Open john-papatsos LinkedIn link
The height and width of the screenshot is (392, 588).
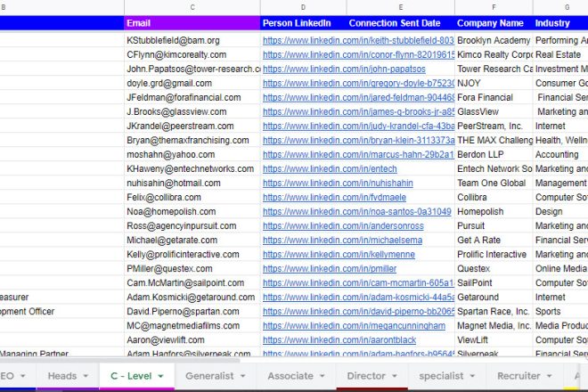point(344,69)
